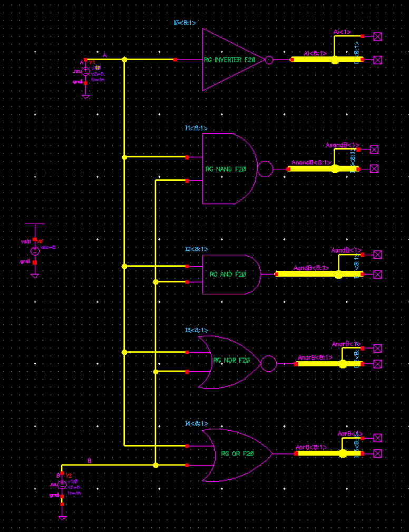The height and width of the screenshot is (532, 409).
Task: Click the RG INVERTER F20 cell name text
Action: (x=230, y=60)
